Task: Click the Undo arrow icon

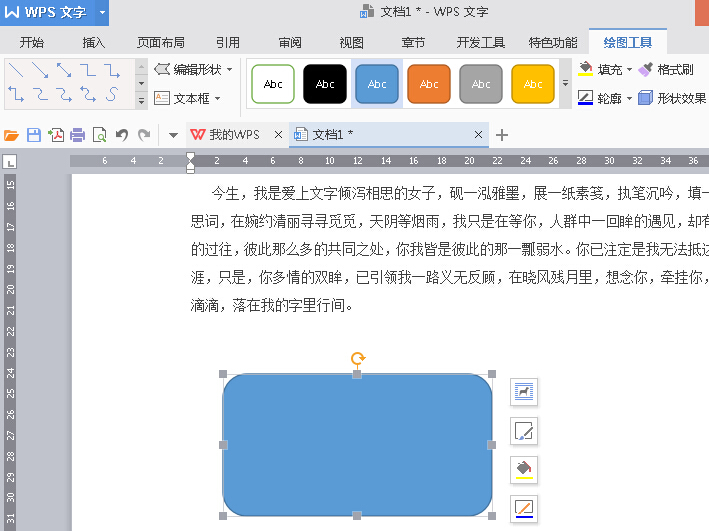Action: click(122, 135)
